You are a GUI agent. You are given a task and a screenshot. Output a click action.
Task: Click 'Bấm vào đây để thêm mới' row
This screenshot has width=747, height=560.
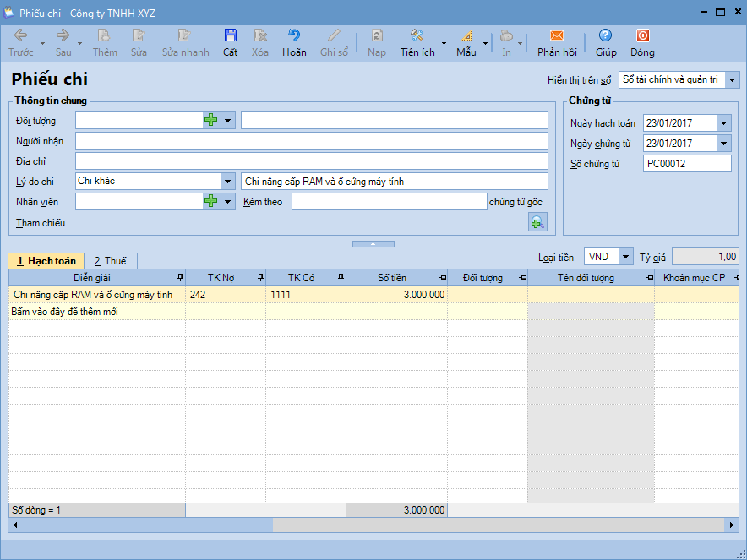click(x=64, y=312)
